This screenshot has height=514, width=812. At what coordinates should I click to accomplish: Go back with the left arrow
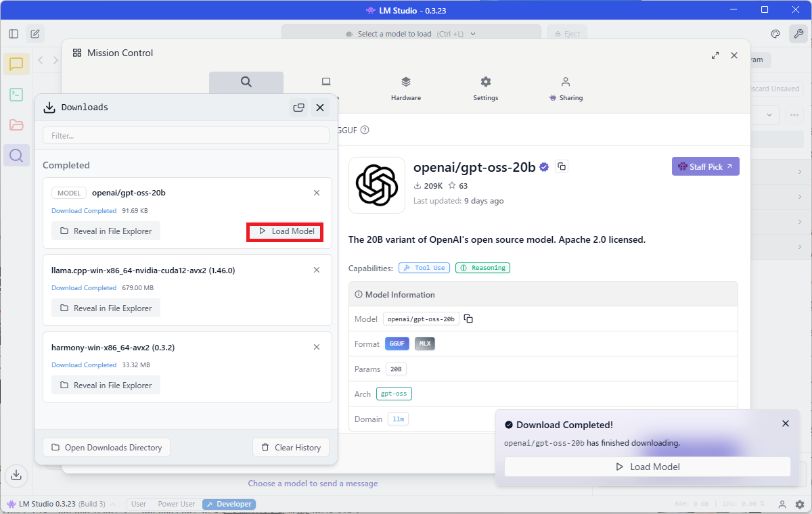pos(41,60)
